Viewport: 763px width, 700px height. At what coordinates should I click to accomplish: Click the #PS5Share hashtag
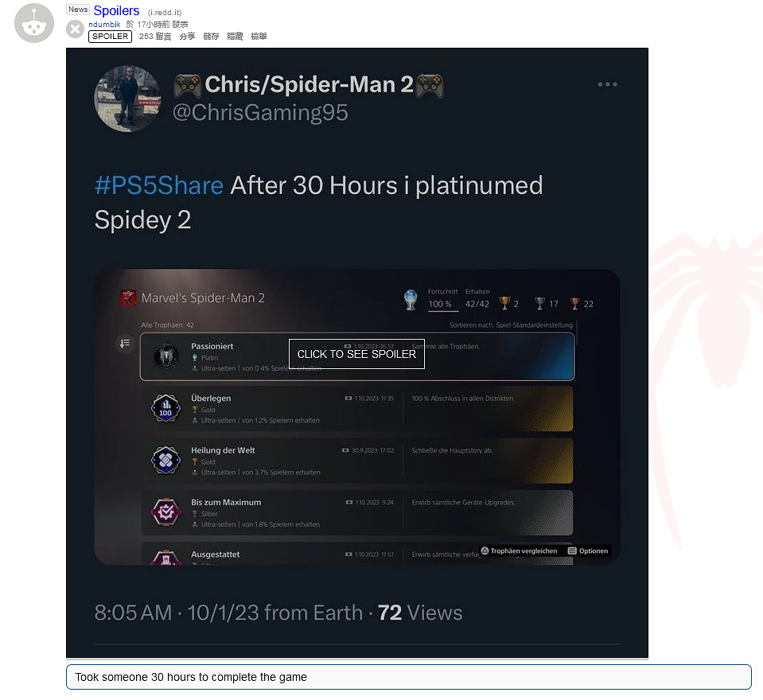[159, 186]
